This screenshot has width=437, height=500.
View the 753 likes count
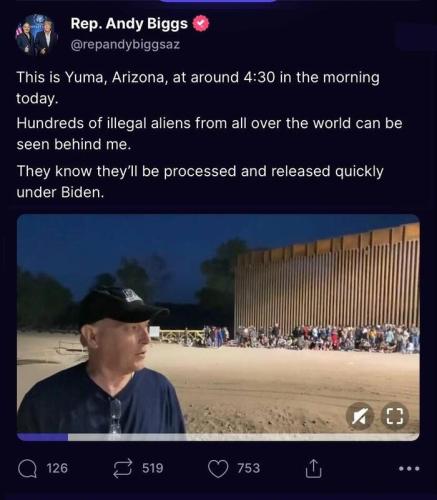tap(248, 468)
